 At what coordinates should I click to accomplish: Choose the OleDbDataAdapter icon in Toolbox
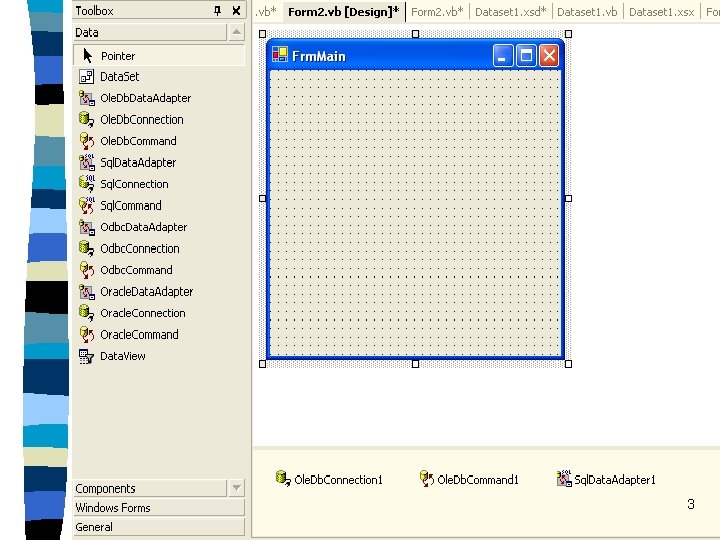point(86,98)
